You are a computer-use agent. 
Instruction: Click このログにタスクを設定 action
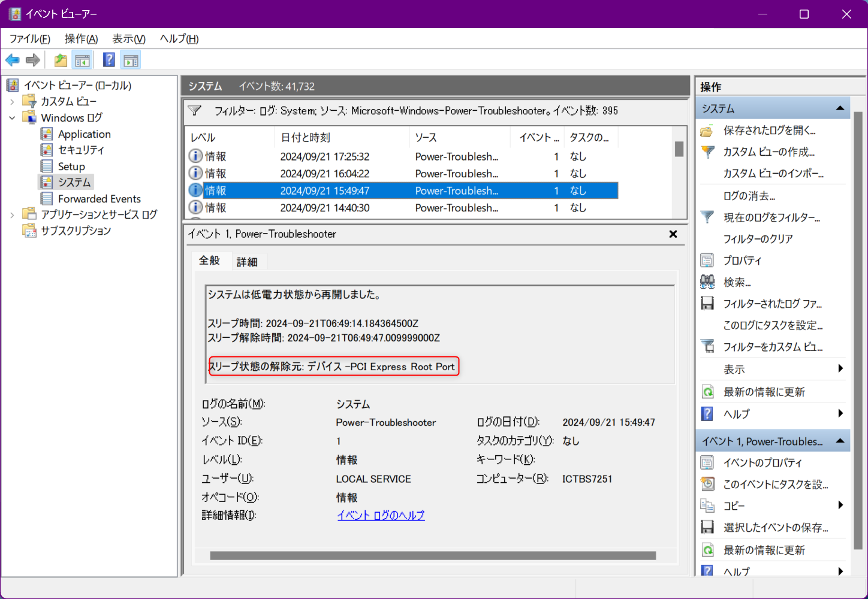[773, 325]
